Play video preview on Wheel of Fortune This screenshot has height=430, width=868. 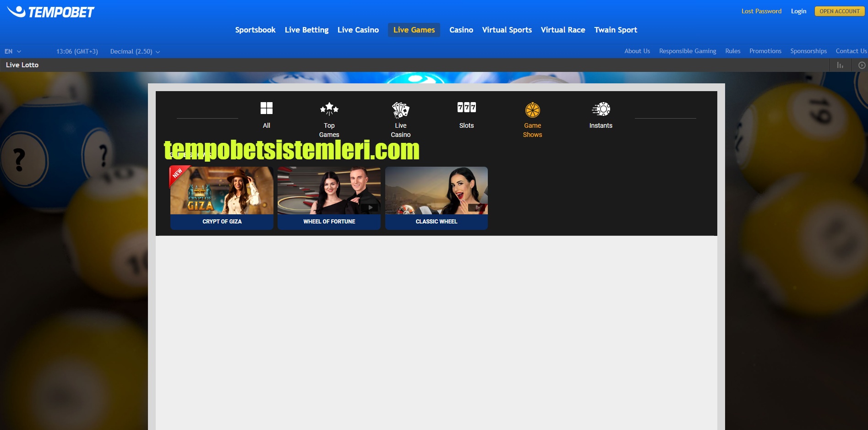[370, 208]
